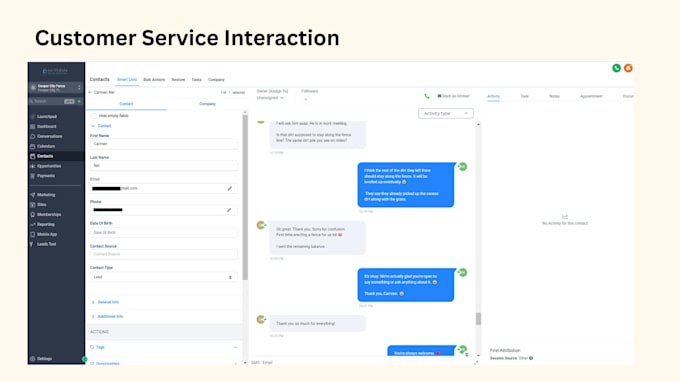
Task: Click the Contact Source field
Action: [x=164, y=255]
